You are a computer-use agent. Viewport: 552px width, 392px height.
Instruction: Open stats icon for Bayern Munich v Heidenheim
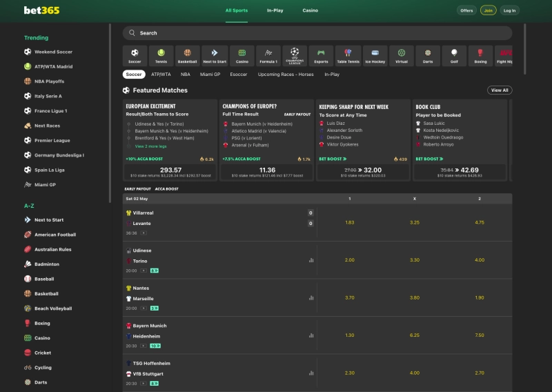coord(311,335)
